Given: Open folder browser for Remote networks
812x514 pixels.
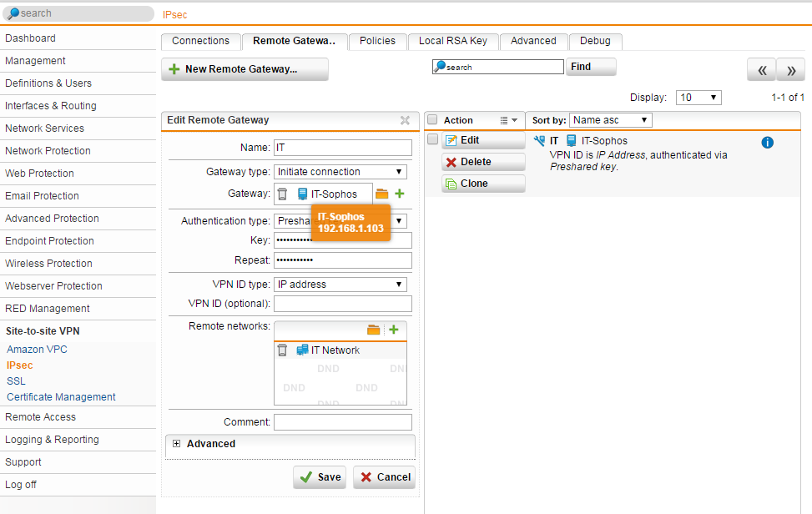Looking at the screenshot, I should (373, 330).
